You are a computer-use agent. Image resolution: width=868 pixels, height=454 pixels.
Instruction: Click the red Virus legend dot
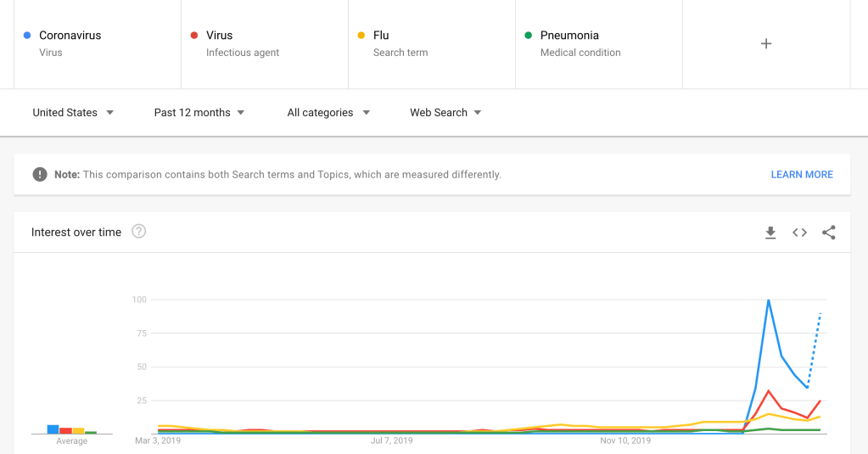coord(194,36)
